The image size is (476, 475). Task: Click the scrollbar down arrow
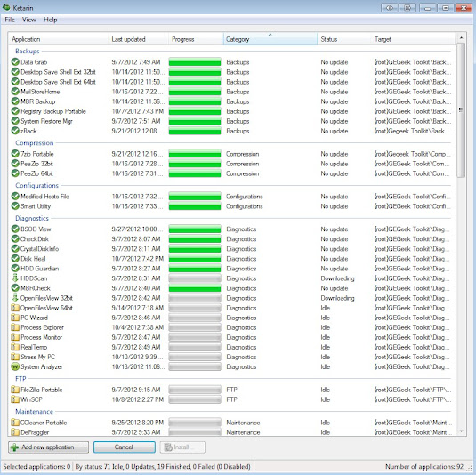[461, 431]
